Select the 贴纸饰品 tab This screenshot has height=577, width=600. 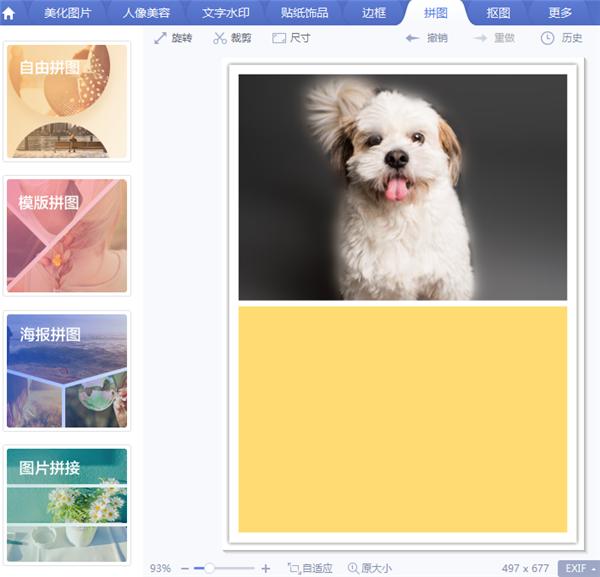tap(305, 13)
